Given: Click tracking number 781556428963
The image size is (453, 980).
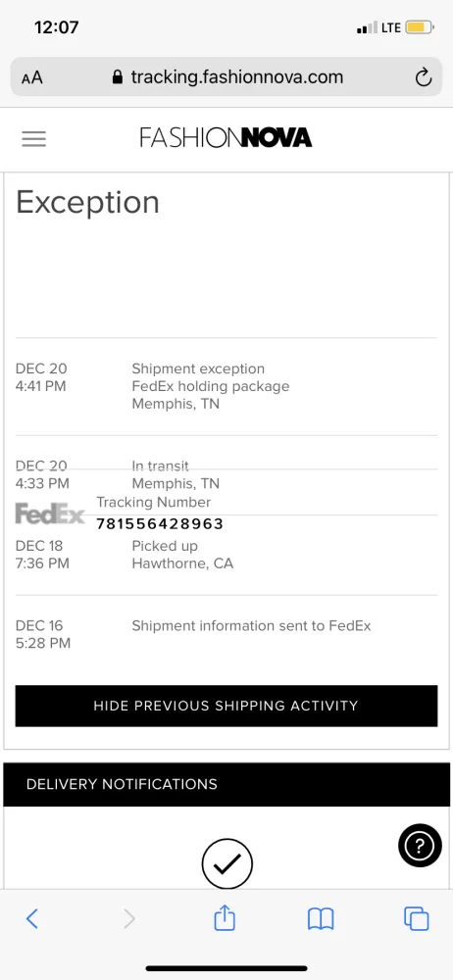Looking at the screenshot, I should tap(160, 523).
